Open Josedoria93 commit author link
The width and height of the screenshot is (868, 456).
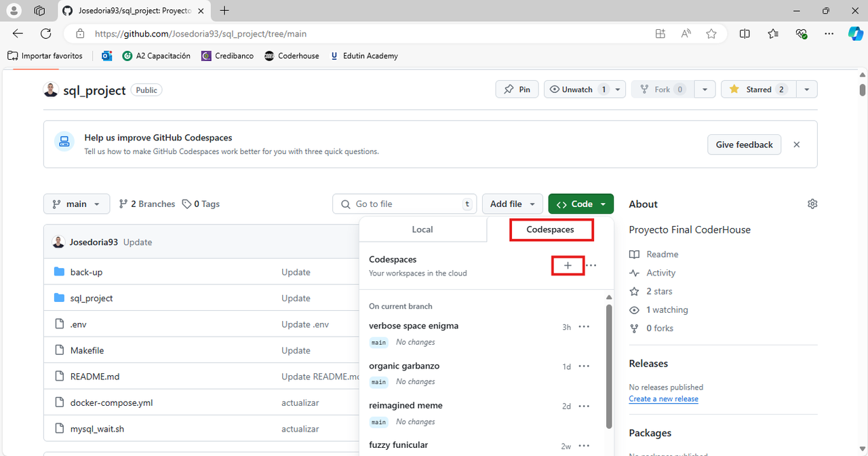click(x=94, y=242)
